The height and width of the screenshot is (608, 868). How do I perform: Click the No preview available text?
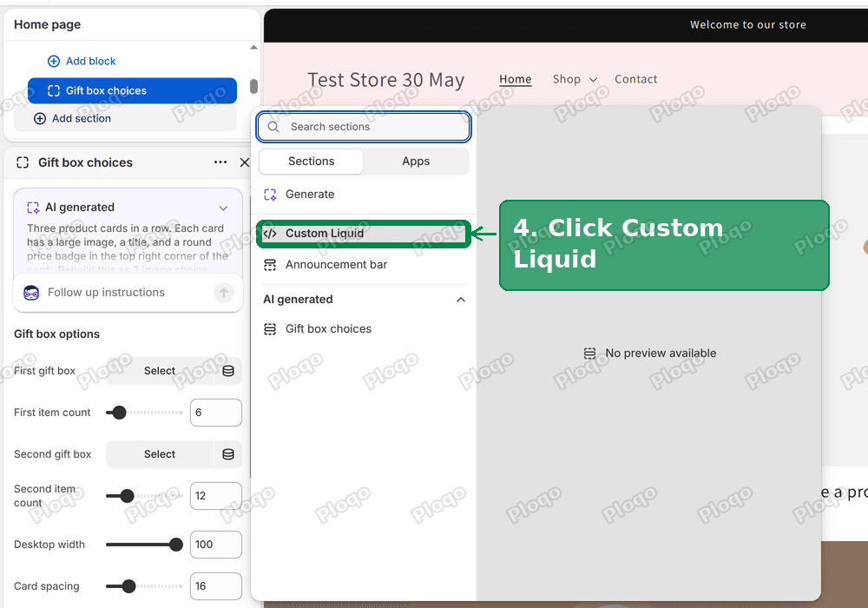pos(661,354)
